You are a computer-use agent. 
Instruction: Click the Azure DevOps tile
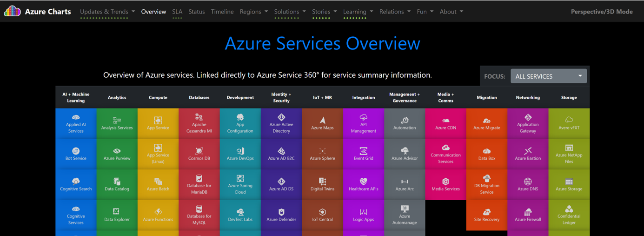coord(240,154)
